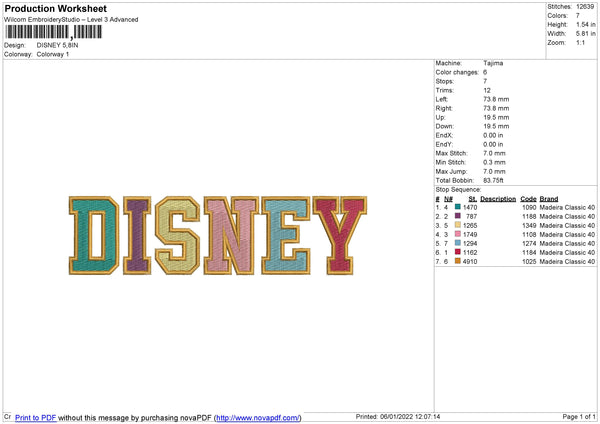Click the 'Print to PDF' link
Viewport: 600px width, 424px height.
coord(36,417)
